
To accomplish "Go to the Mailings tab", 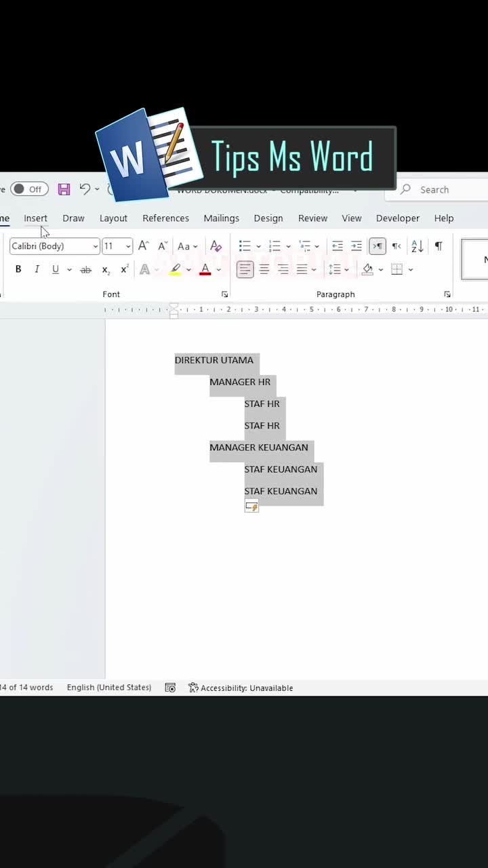I will click(x=221, y=218).
